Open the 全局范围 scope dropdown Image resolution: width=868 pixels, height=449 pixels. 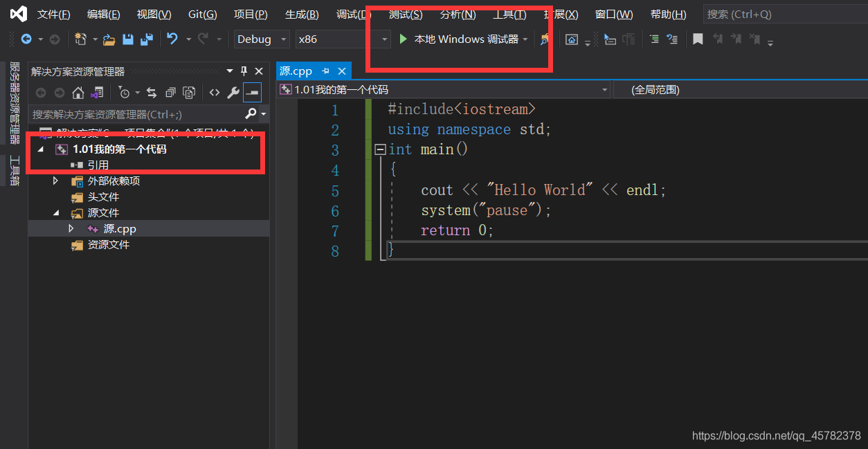click(x=740, y=90)
